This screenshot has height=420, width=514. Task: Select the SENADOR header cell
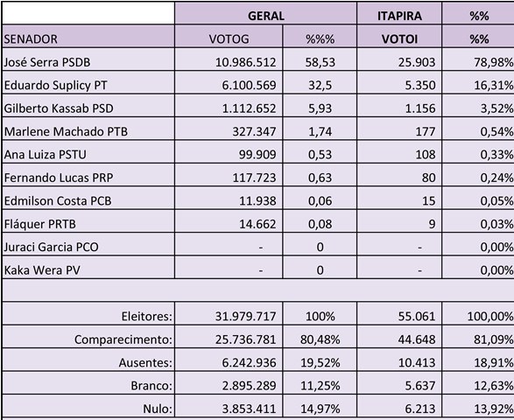click(88, 37)
